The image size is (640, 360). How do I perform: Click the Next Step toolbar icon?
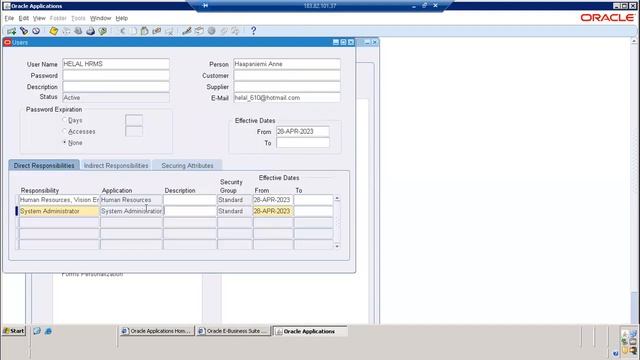[x=66, y=31]
